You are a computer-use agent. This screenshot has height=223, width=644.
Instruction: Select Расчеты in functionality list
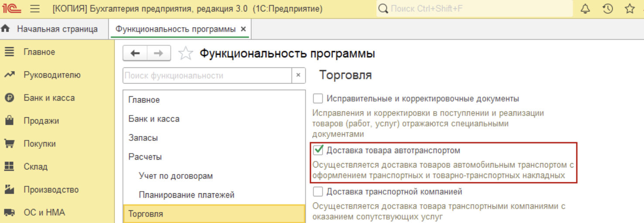[x=145, y=157]
